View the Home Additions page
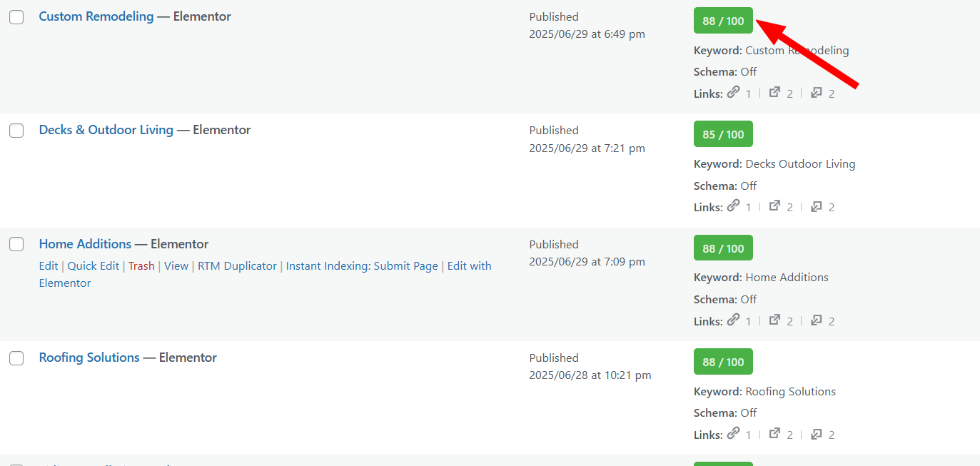The width and height of the screenshot is (980, 466). 176,266
